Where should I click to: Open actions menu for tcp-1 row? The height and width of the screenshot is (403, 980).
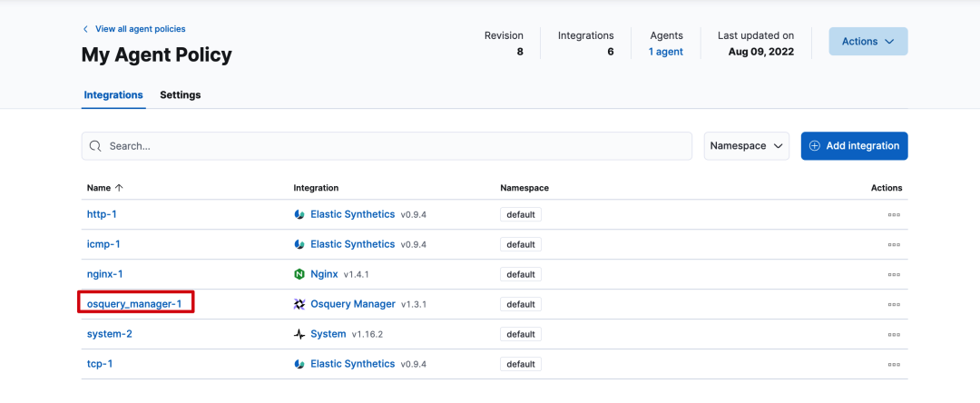tap(894, 364)
